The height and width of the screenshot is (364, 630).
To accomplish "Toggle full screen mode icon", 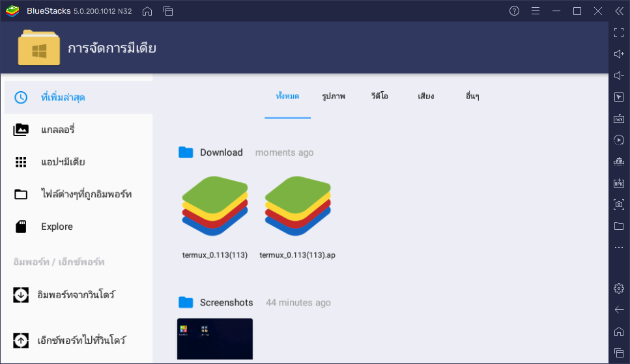I will click(x=619, y=33).
